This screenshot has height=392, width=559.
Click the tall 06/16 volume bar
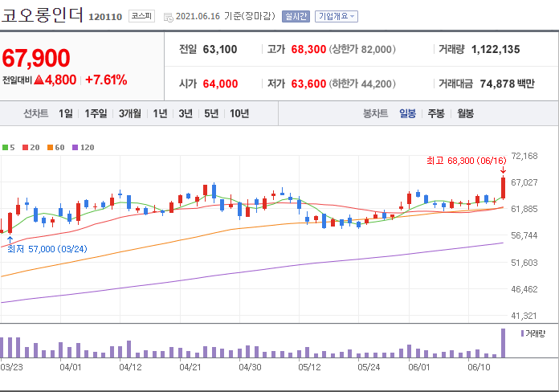tap(504, 343)
